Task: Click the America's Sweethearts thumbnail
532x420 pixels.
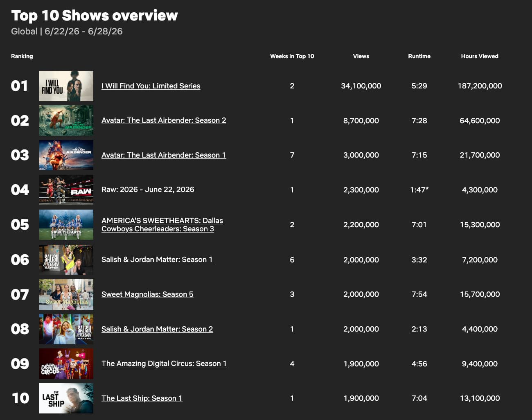Action: tap(66, 225)
